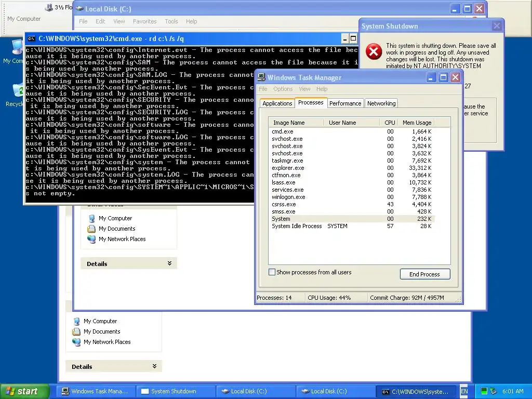This screenshot has width=532, height=399.
Task: Open Task Manager's File menu
Action: pyautogui.click(x=263, y=89)
